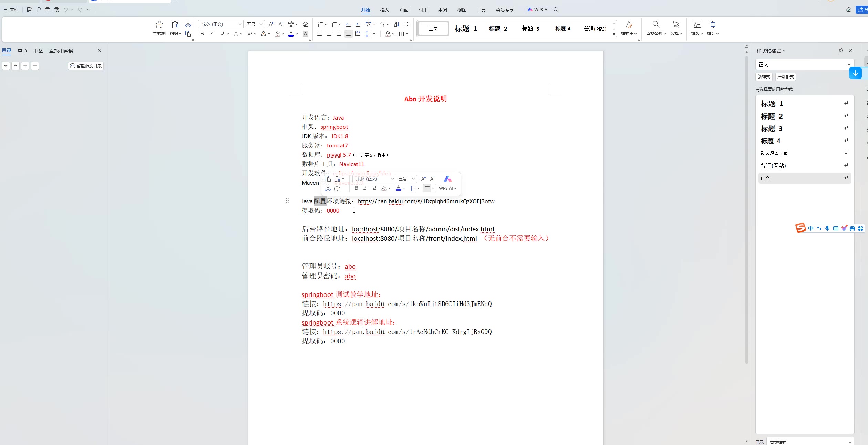Click the decrease font size icon in the ribbon
This screenshot has width=868, height=445.
coord(281,24)
